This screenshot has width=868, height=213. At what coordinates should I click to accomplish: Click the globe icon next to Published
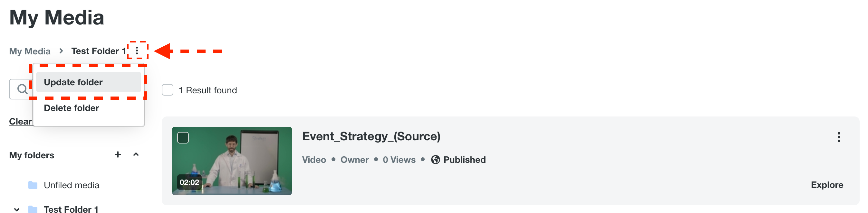pos(435,160)
